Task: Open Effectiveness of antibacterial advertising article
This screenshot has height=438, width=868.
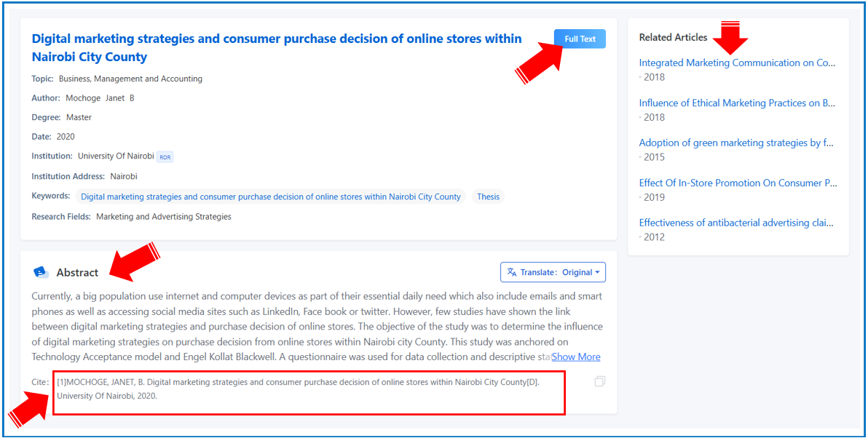Action: point(735,223)
